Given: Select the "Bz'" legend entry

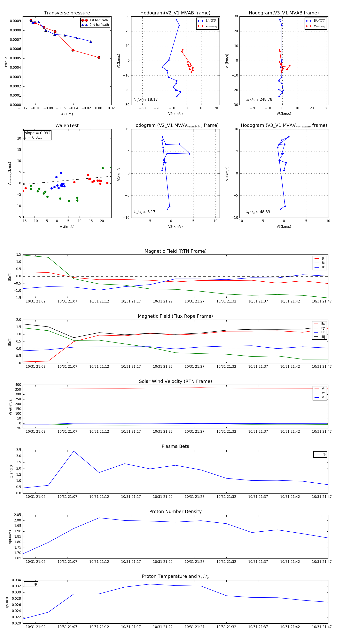Looking at the screenshot, I should point(320,332).
